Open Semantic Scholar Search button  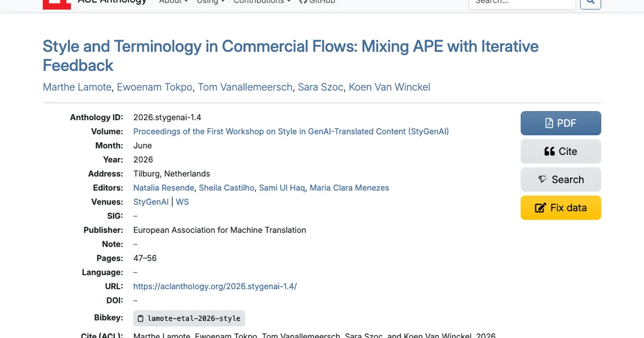pos(561,180)
